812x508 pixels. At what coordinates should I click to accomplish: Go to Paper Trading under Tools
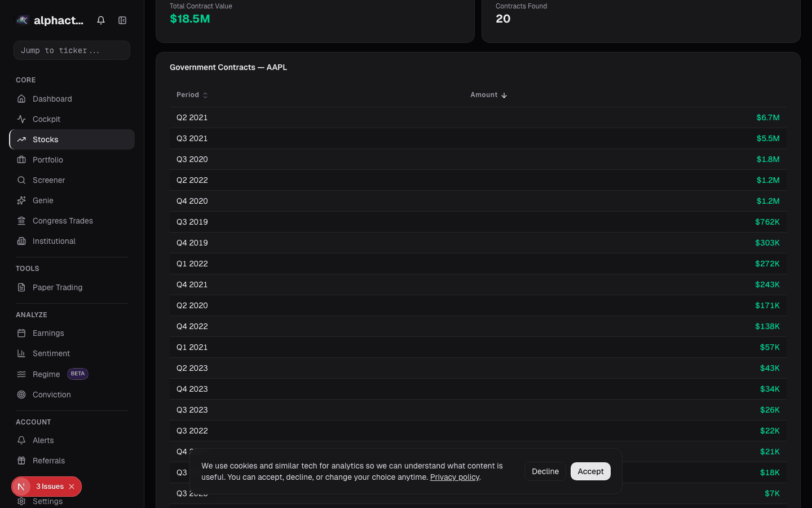click(x=56, y=287)
